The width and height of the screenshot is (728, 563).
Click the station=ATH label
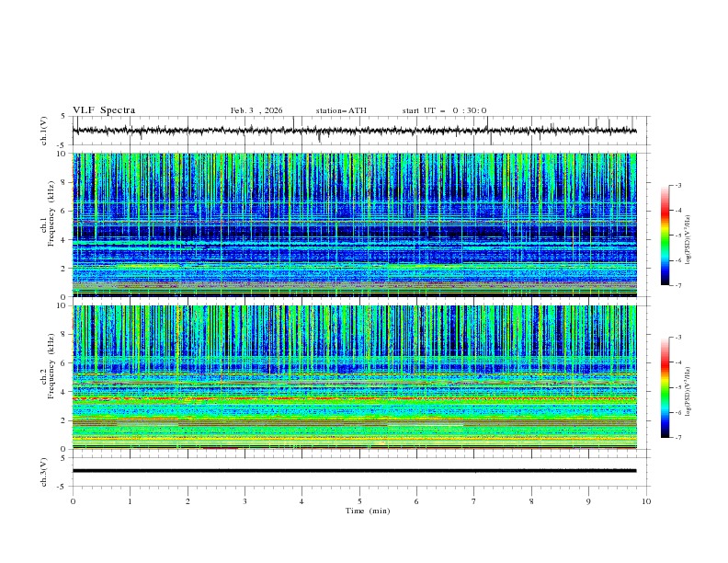(341, 110)
